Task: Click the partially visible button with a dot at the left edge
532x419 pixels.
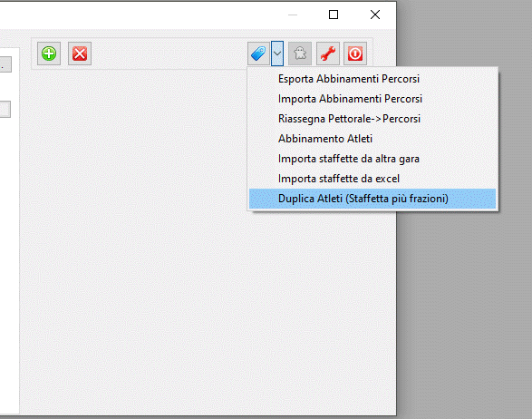Action: coord(5,64)
